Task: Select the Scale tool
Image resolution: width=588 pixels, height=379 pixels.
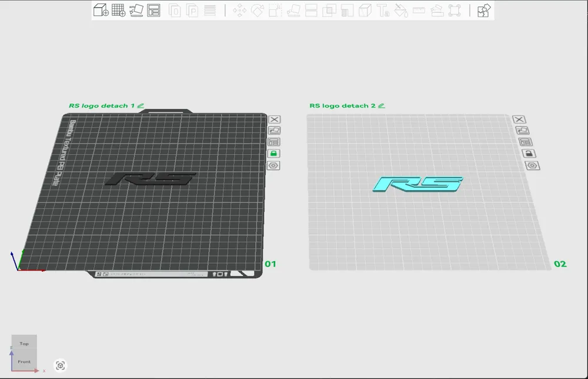Action: tap(275, 11)
